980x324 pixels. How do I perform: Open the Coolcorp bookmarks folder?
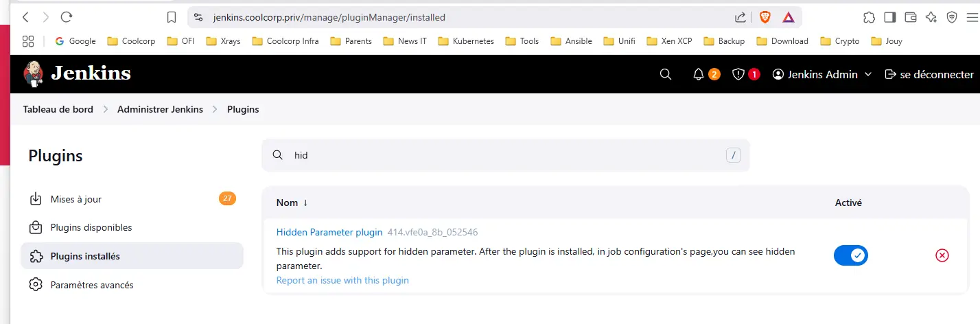(x=131, y=41)
